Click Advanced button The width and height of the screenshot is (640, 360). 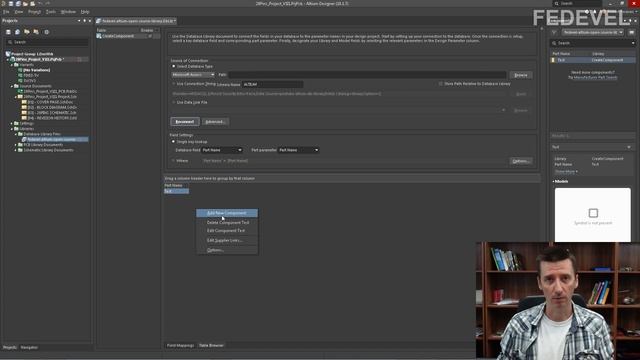(215, 122)
